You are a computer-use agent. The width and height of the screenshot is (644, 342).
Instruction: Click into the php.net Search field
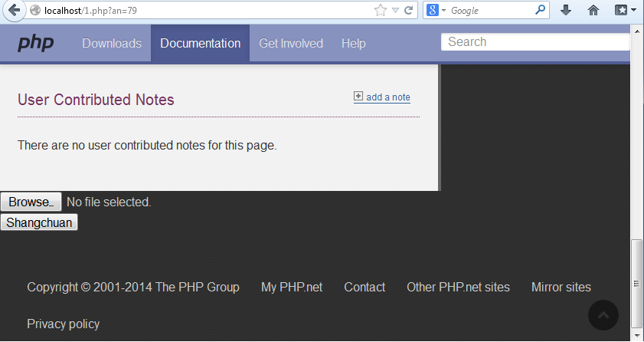[534, 42]
